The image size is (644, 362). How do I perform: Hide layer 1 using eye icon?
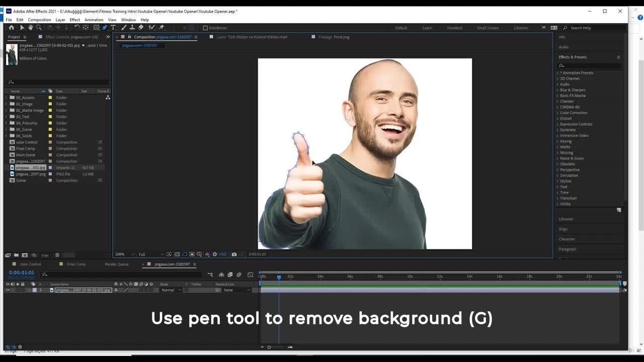(x=8, y=290)
